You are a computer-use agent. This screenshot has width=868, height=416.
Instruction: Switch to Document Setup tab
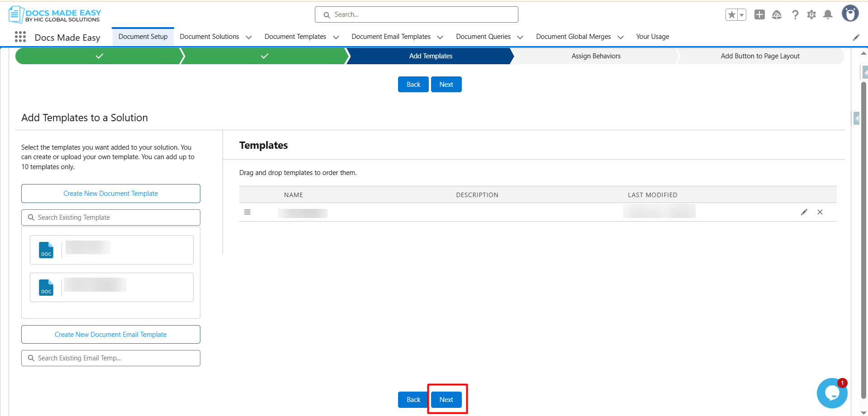pos(143,37)
